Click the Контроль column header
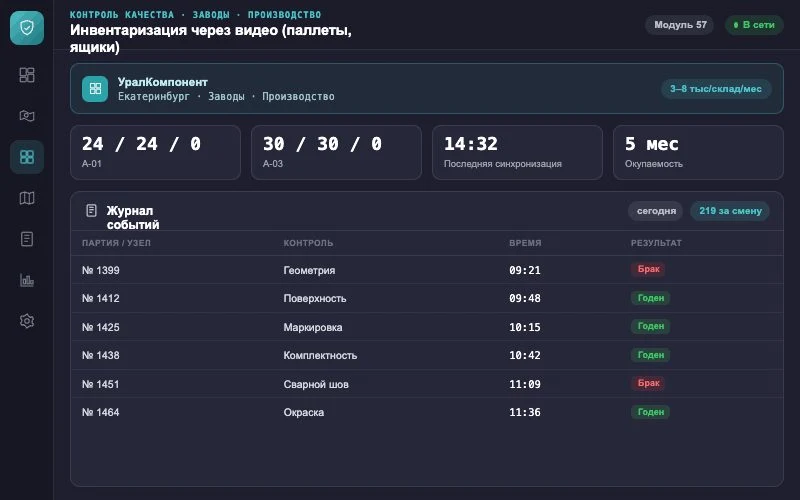 click(x=308, y=243)
